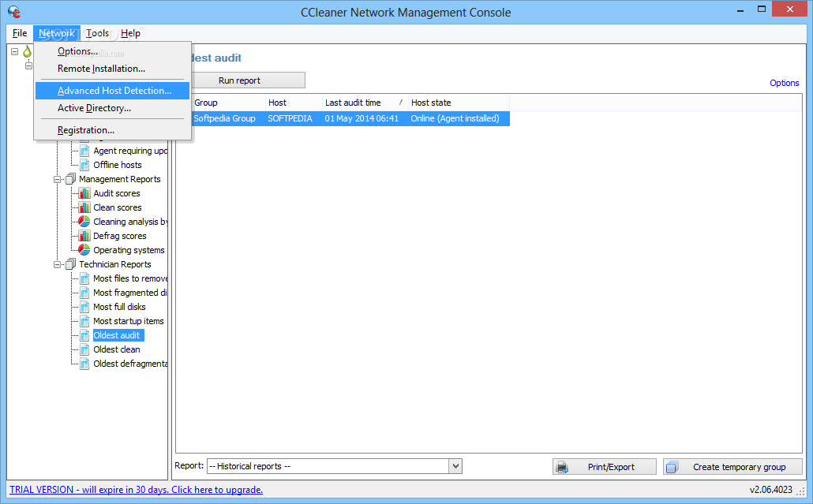
Task: Select Advanced Host Detection... menu entry
Action: (113, 91)
